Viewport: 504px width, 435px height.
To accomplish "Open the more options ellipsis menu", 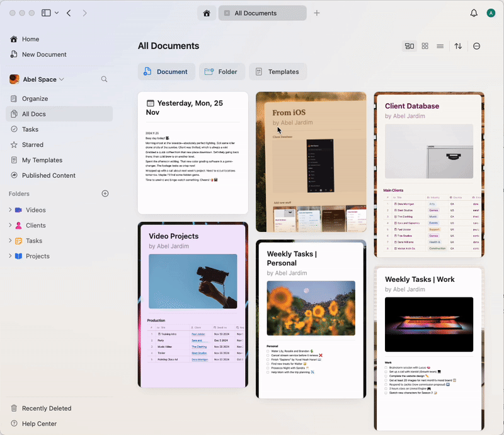I will 476,45.
